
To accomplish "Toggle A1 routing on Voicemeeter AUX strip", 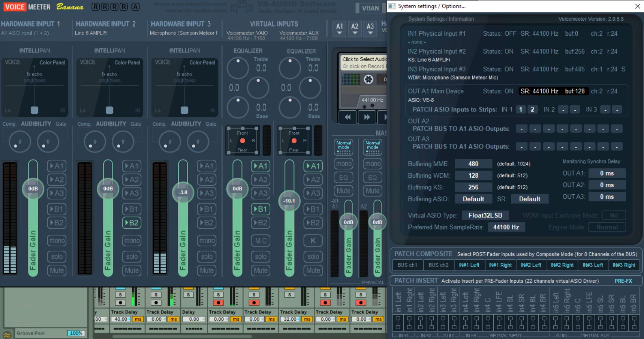I will pyautogui.click(x=313, y=166).
